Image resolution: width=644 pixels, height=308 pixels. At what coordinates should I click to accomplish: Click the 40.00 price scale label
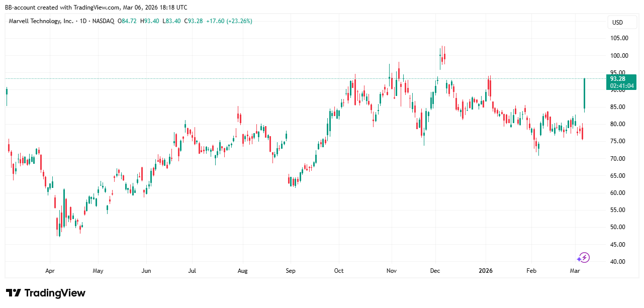[619, 262]
